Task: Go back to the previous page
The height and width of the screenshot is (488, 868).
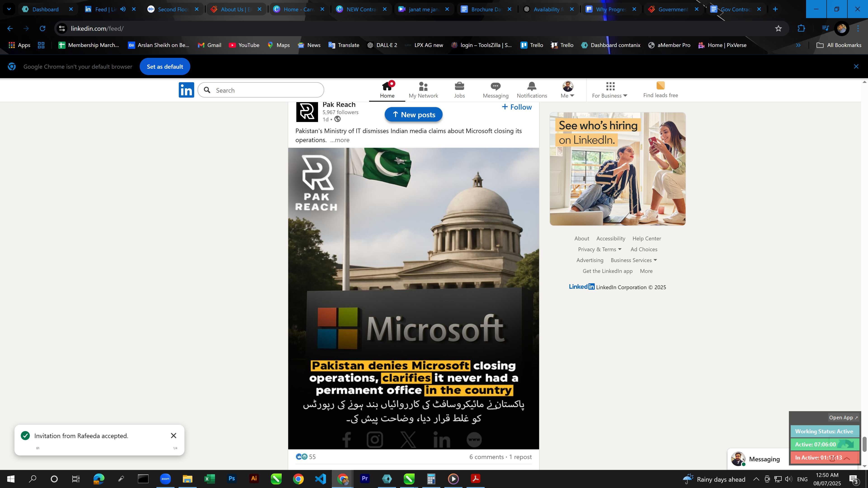Action: (x=10, y=29)
